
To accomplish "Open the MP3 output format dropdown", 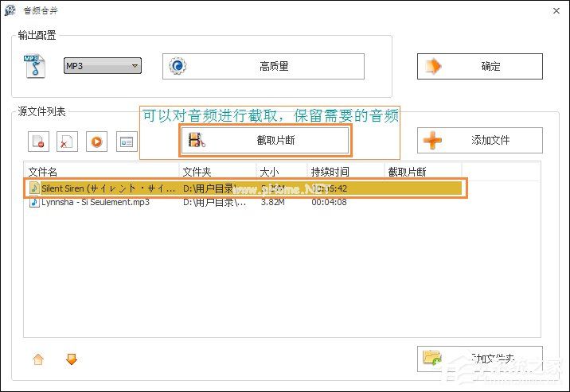I will click(x=103, y=66).
